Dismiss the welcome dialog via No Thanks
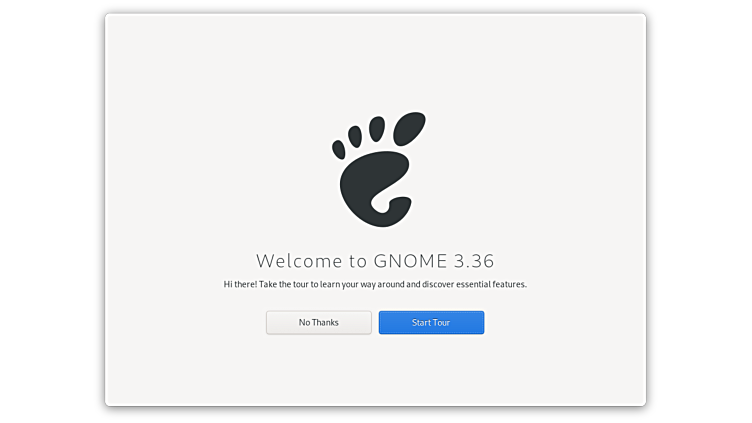This screenshot has width=752, height=423. (x=319, y=322)
